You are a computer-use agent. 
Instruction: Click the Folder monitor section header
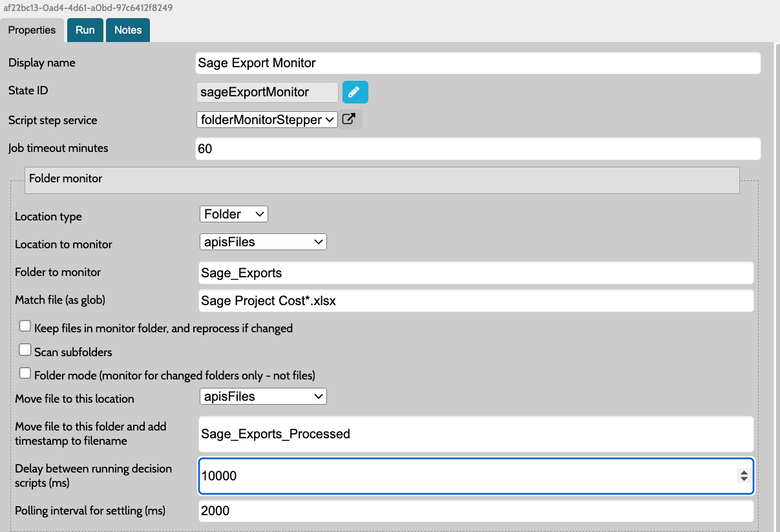pos(381,179)
